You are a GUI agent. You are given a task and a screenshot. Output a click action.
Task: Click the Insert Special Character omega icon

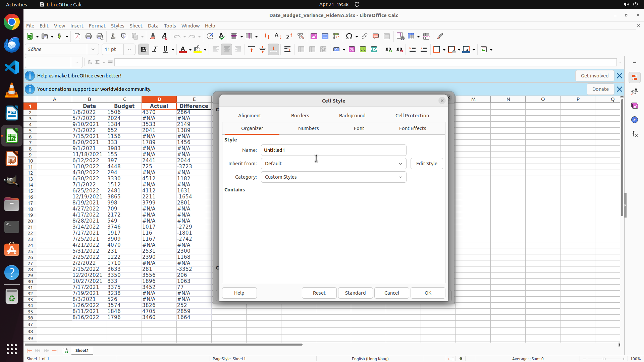[x=349, y=36]
